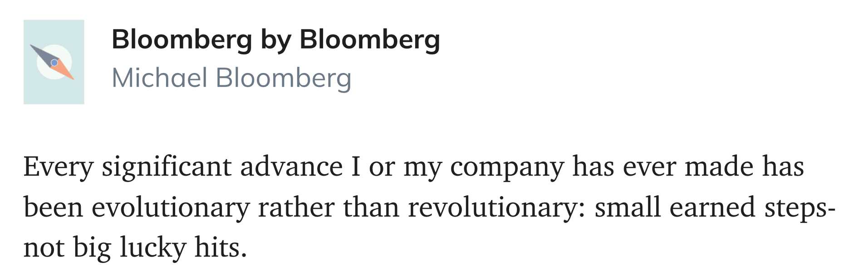
Task: Click the word "significant" in the quote
Action: (x=167, y=167)
